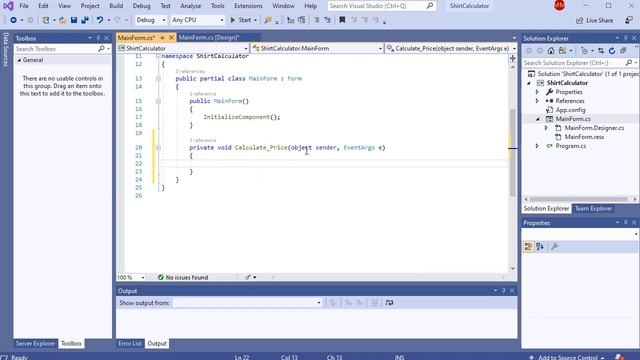
Task: Toggle pin on MainForm.cs tab
Action: pos(162,38)
